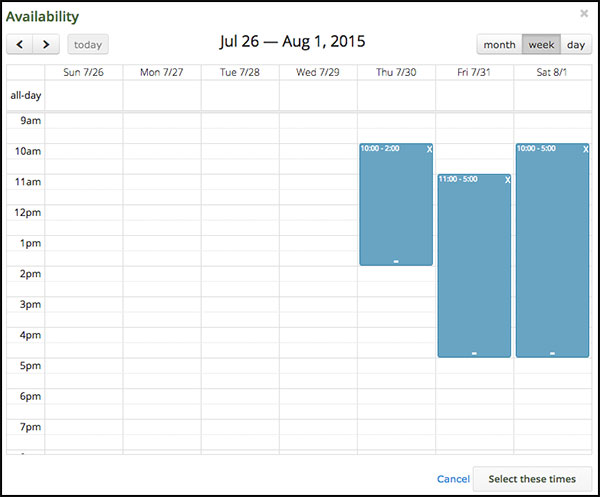Remove the Friday 11:00 - 5:00 block
Screen dimensions: 600x497
coord(507,180)
